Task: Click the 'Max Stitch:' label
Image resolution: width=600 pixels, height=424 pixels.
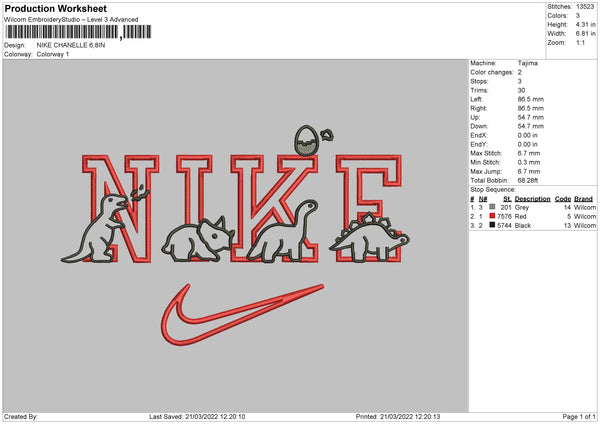Action: (486, 153)
